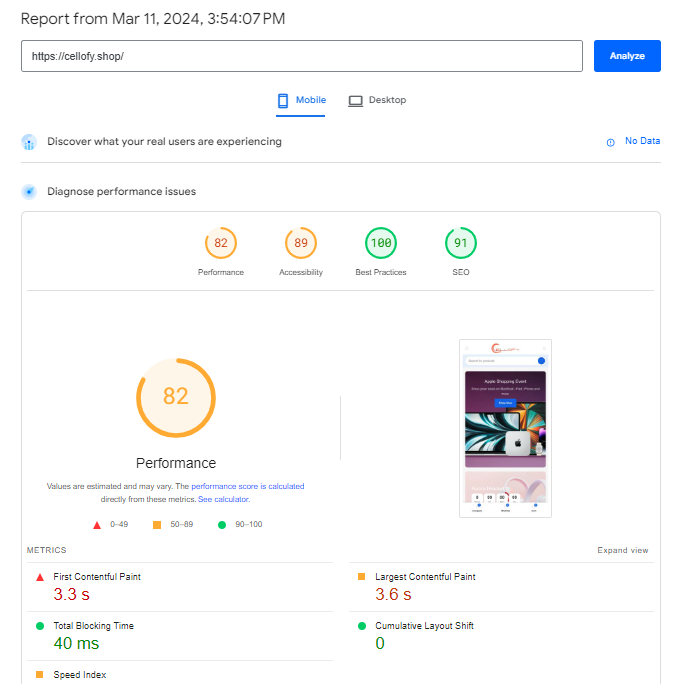Image resolution: width=681 pixels, height=684 pixels.
Task: Switch to the Mobile tab
Action: click(x=301, y=100)
